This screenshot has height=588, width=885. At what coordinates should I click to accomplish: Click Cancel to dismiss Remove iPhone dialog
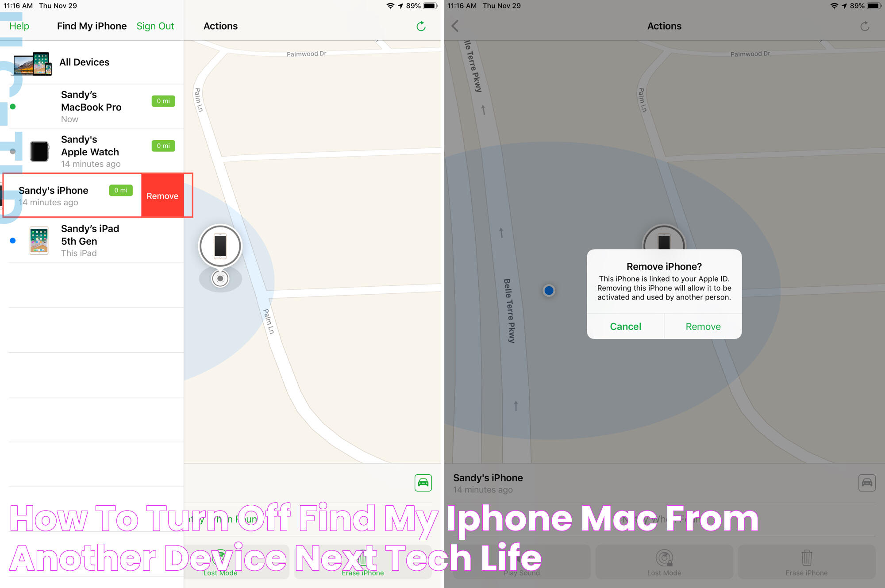[624, 326]
